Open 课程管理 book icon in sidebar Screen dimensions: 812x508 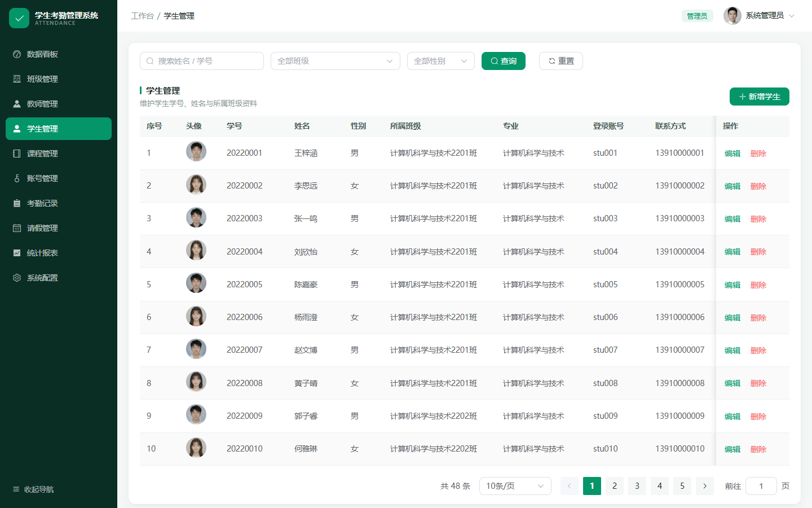pyautogui.click(x=17, y=154)
